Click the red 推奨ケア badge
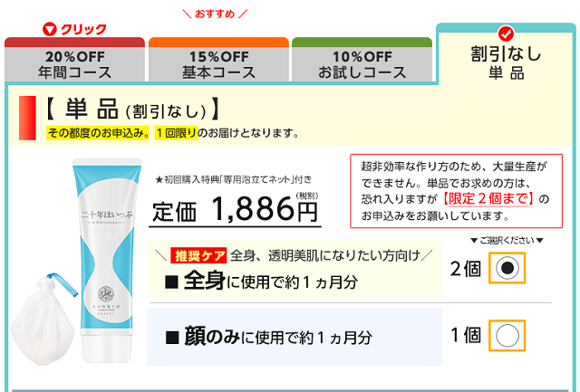This screenshot has height=392, width=580. [198, 255]
